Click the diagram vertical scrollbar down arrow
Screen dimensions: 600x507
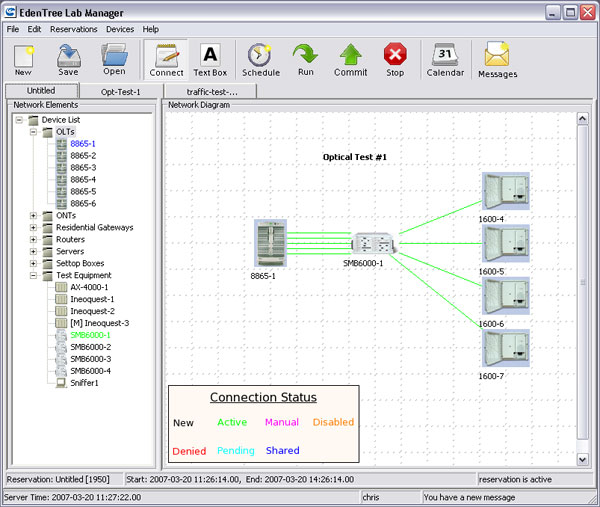tap(583, 459)
